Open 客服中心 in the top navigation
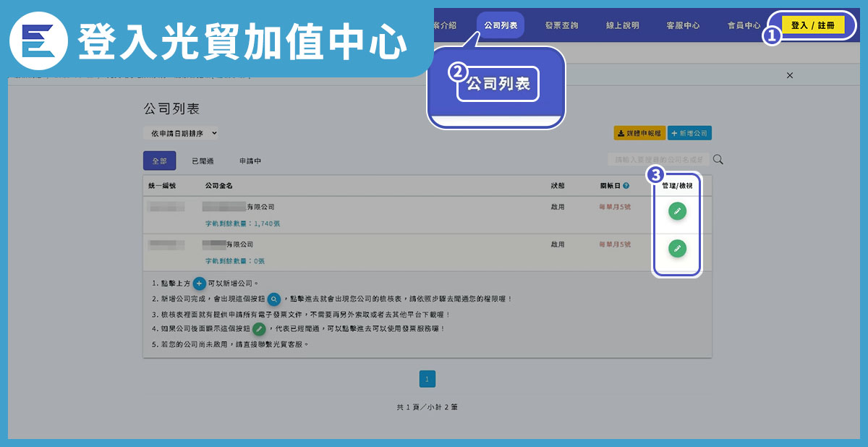The image size is (868, 447). click(683, 25)
